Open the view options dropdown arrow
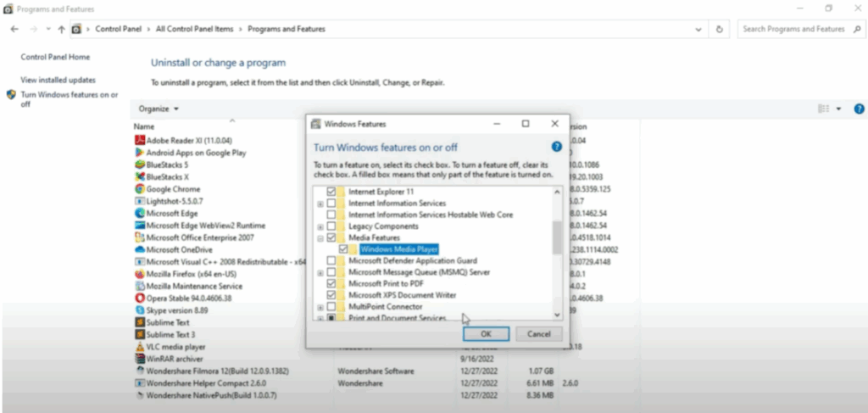Image resolution: width=868 pixels, height=413 pixels. (838, 109)
